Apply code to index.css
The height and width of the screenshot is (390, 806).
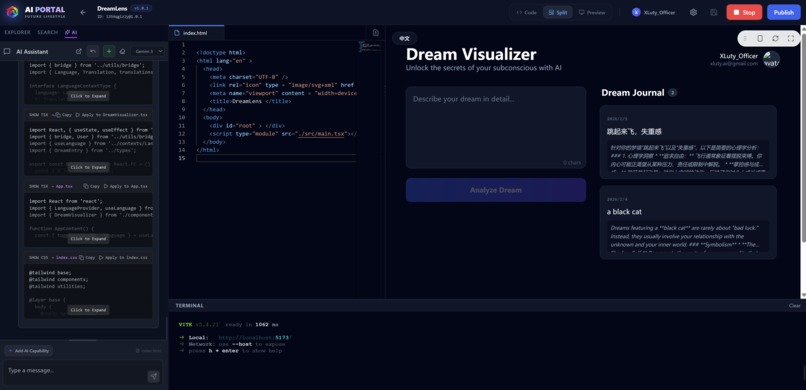123,257
